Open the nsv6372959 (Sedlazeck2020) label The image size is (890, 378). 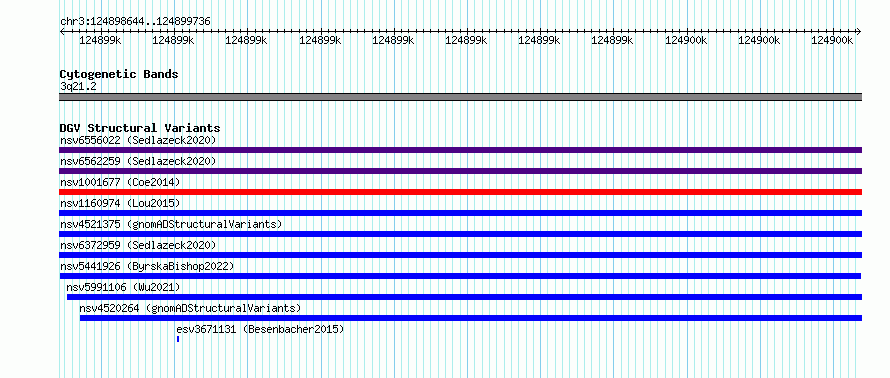[x=138, y=245]
